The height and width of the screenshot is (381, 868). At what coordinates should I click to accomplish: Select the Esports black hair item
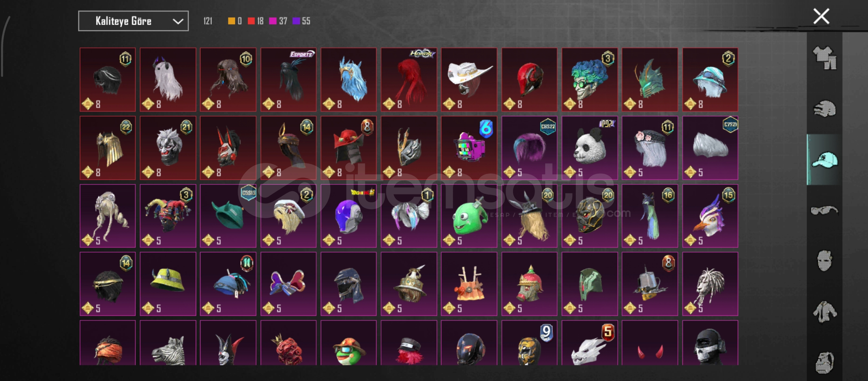tap(288, 80)
